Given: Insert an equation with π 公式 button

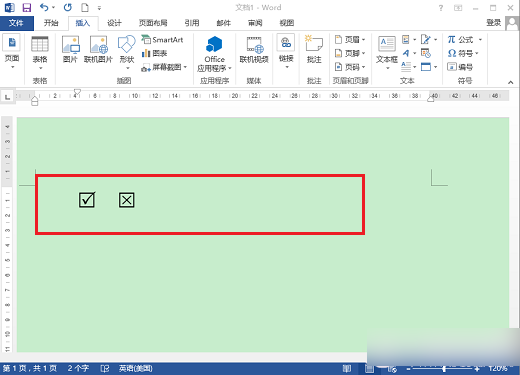Looking at the screenshot, I should [465, 40].
